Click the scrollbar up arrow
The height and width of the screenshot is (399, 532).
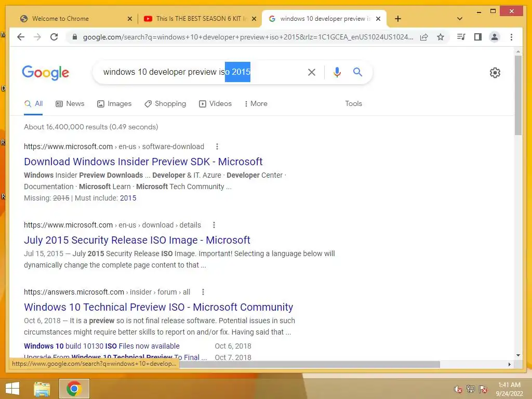pos(518,51)
